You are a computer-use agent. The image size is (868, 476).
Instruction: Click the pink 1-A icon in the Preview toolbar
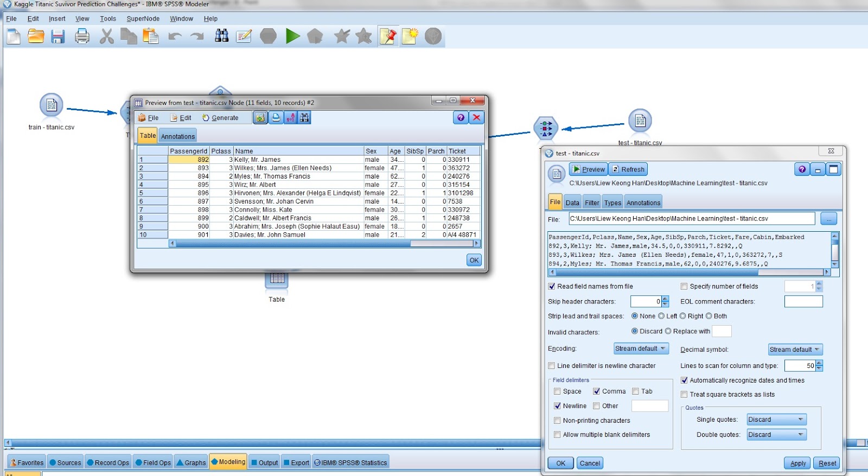pyautogui.click(x=290, y=118)
